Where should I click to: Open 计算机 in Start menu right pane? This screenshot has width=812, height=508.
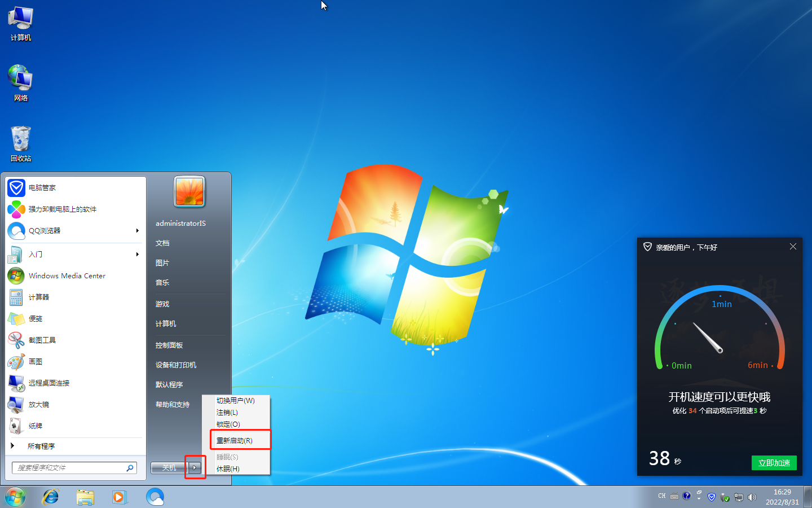pyautogui.click(x=189, y=324)
